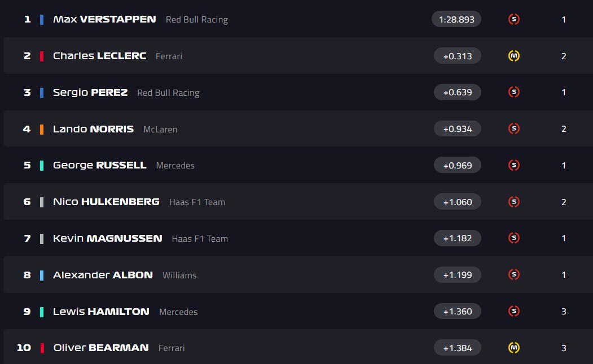This screenshot has width=593, height=364.
Task: Click the +1.384 gap badge
Action: point(457,348)
